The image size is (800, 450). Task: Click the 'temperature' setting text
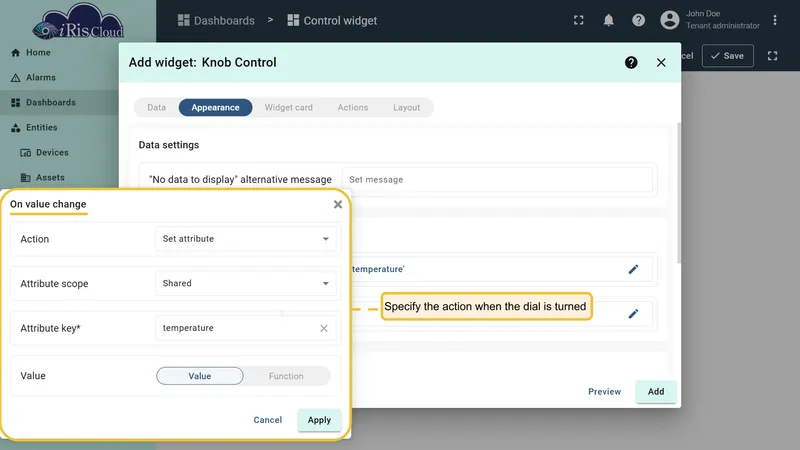point(378,269)
